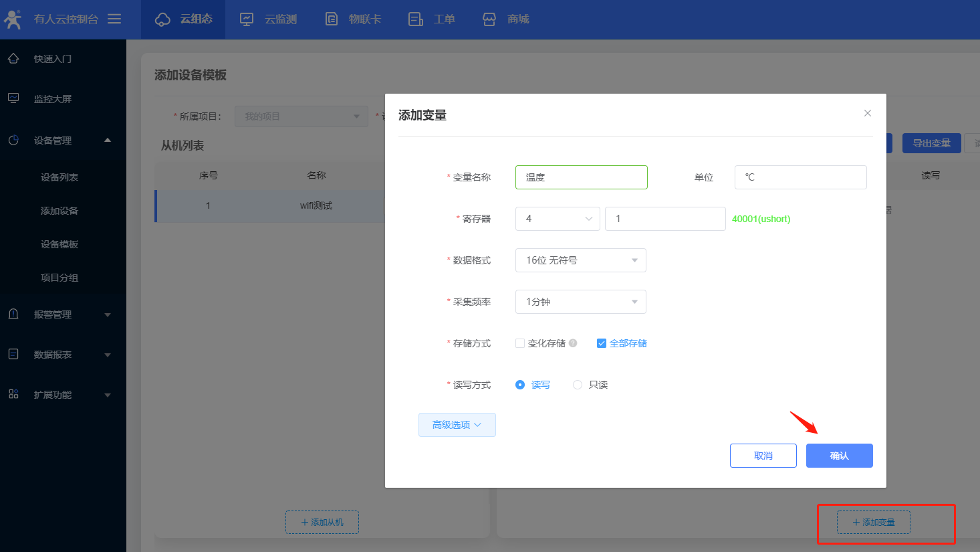Image resolution: width=980 pixels, height=552 pixels.
Task: Click the 变量名称 input field
Action: (581, 177)
